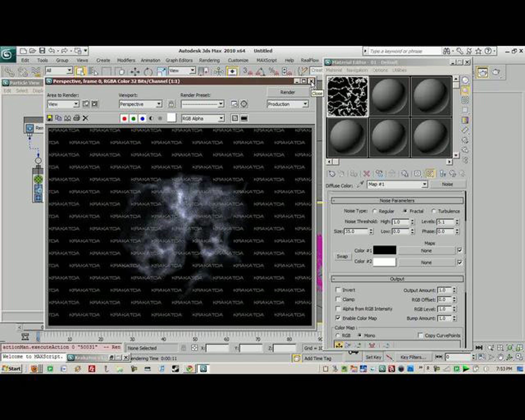Clone the rendered frame window

click(x=67, y=118)
